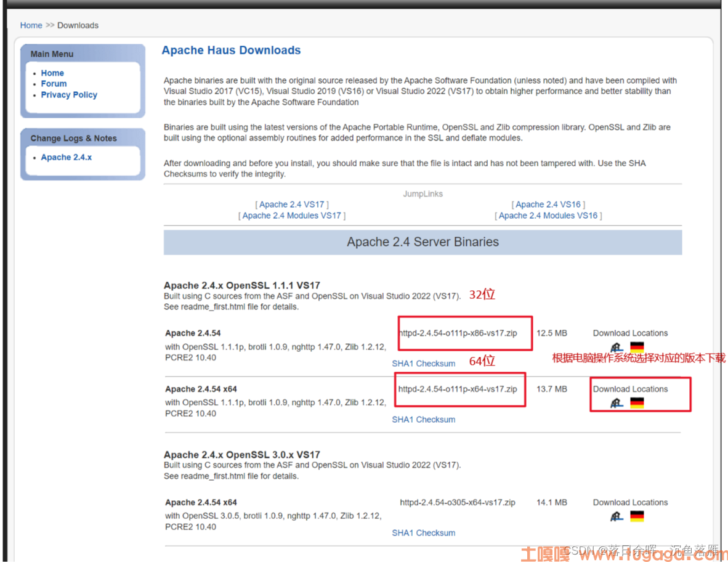Open SHA1 Checksum for httpd-2.4.54-o111p-x64

click(x=423, y=420)
